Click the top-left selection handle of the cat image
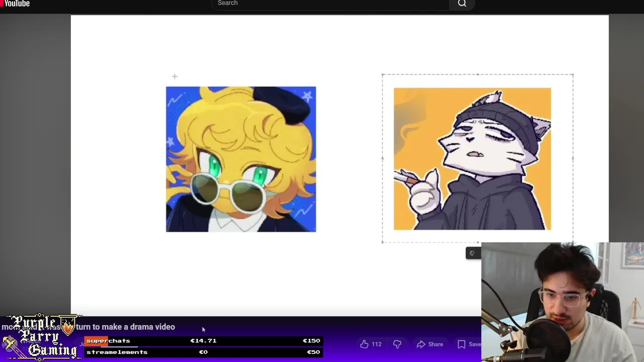This screenshot has width=644, height=362. (x=383, y=75)
